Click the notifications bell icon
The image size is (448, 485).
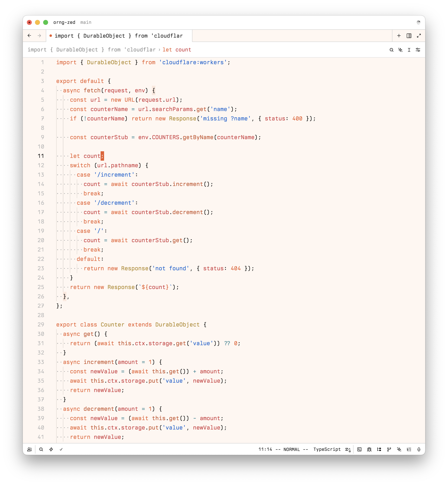[x=419, y=449]
